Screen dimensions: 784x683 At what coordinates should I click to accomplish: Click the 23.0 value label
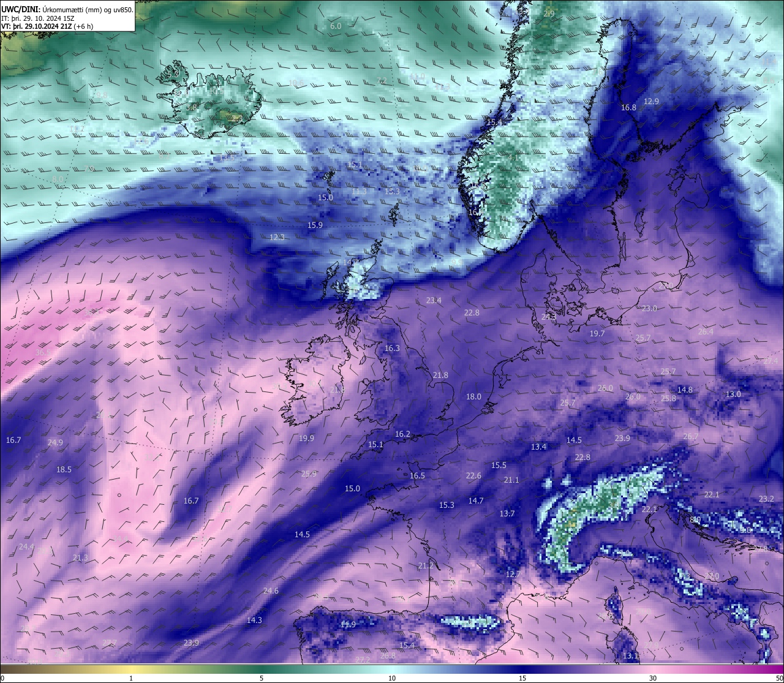pos(649,308)
